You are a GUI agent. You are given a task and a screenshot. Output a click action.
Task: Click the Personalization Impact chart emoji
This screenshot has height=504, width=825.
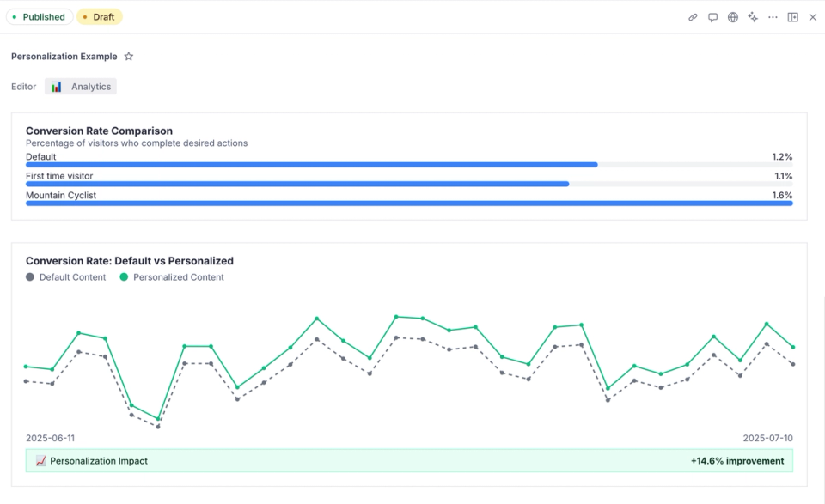(x=41, y=461)
